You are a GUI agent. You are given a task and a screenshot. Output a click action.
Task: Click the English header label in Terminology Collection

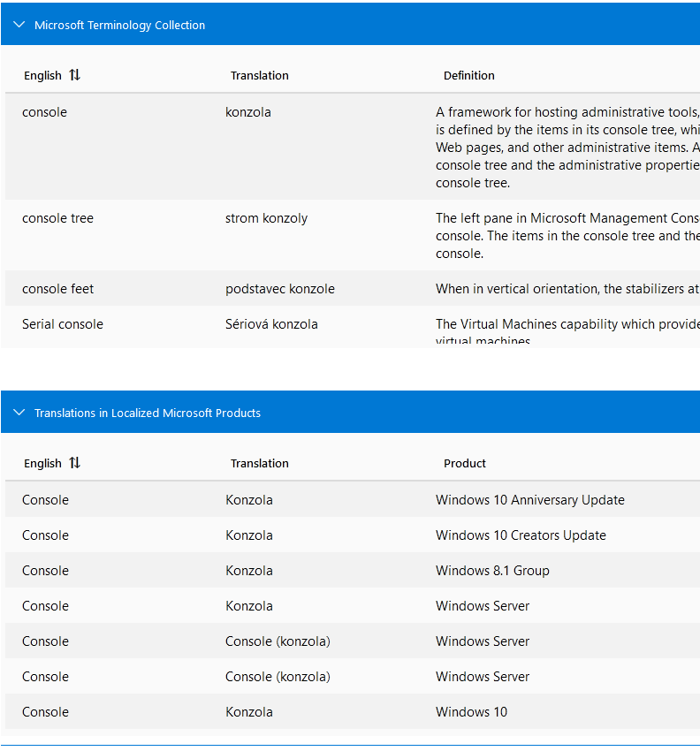(x=42, y=76)
